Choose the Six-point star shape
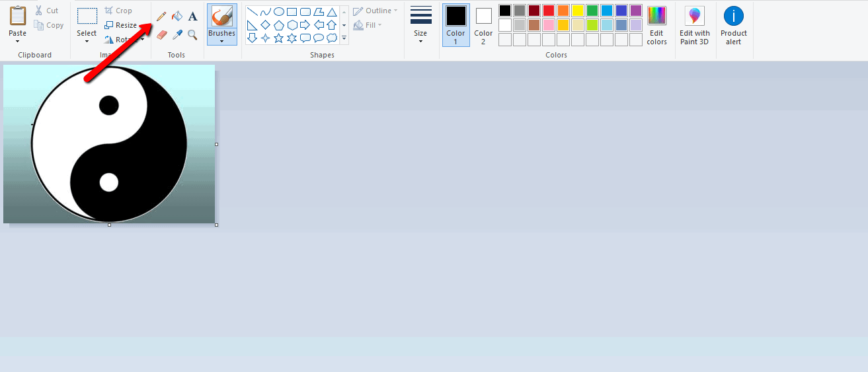 click(x=292, y=38)
